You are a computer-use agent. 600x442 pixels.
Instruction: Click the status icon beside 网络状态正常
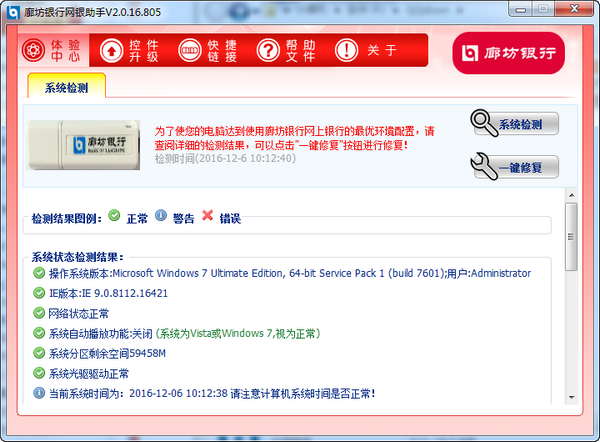[x=39, y=313]
